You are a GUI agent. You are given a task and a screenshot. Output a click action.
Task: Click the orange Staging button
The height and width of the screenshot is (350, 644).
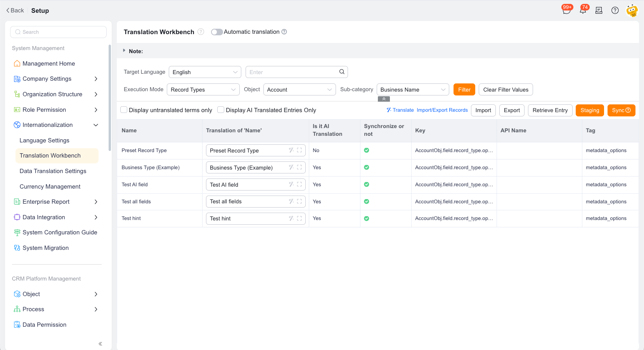[590, 110]
